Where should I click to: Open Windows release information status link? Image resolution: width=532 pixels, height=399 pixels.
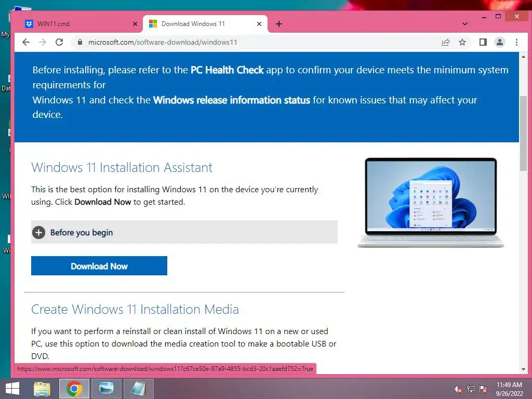click(x=231, y=100)
